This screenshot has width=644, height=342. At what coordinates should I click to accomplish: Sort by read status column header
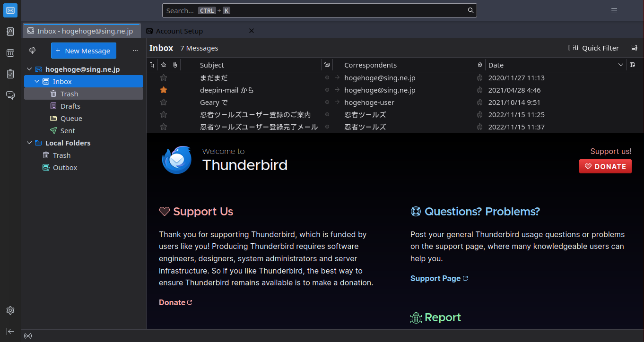327,65
